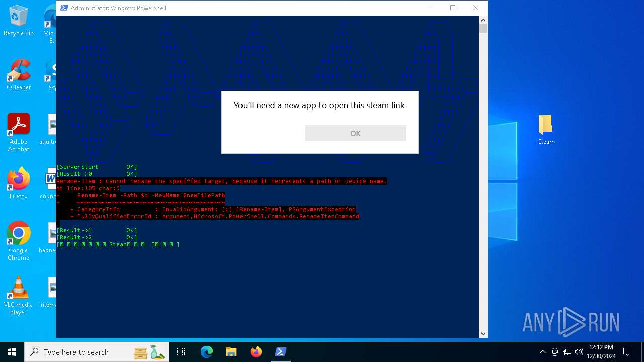
Task: Show hidden system tray icons
Action: (542, 352)
